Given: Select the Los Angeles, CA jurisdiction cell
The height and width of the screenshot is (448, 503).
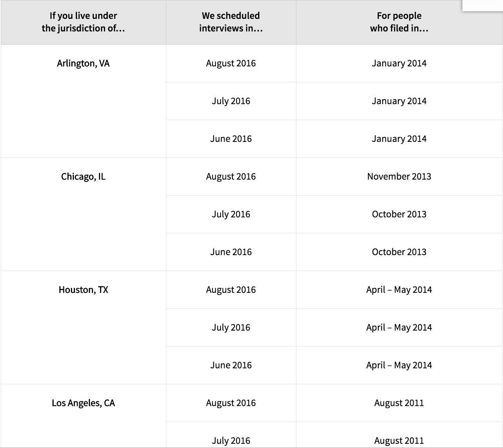Looking at the screenshot, I should (x=83, y=403).
